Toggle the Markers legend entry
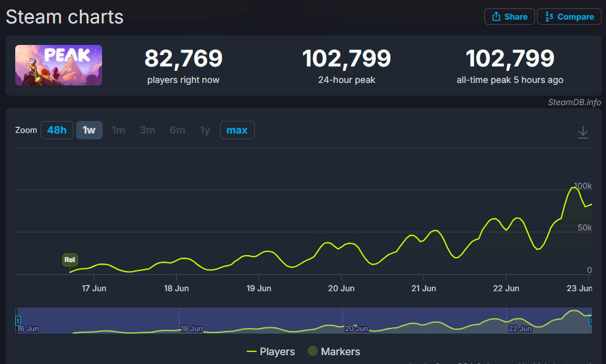Image resolution: width=606 pixels, height=364 pixels. [x=334, y=351]
